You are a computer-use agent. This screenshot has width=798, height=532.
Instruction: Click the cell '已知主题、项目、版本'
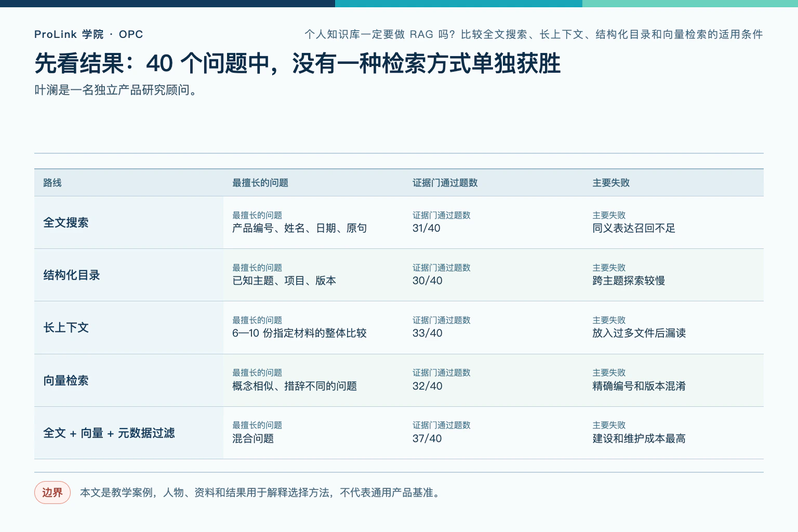(284, 281)
